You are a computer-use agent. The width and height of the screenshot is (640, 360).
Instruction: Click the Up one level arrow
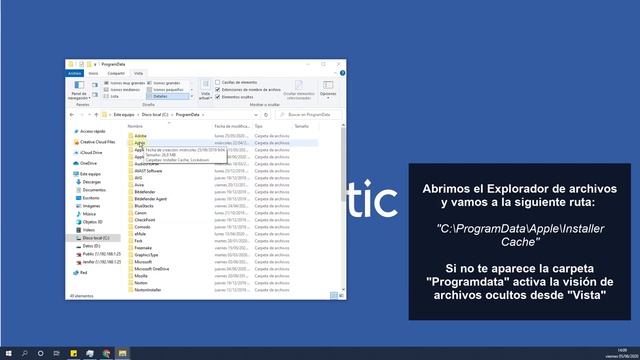click(96, 115)
